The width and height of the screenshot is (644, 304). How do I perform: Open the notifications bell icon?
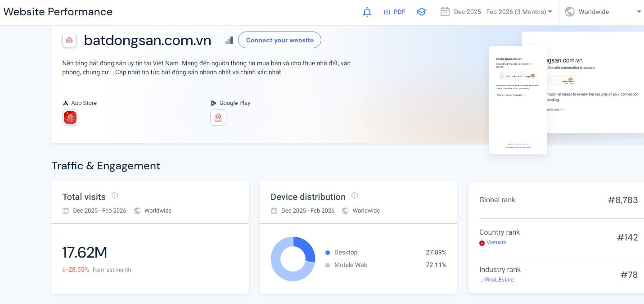[367, 12]
